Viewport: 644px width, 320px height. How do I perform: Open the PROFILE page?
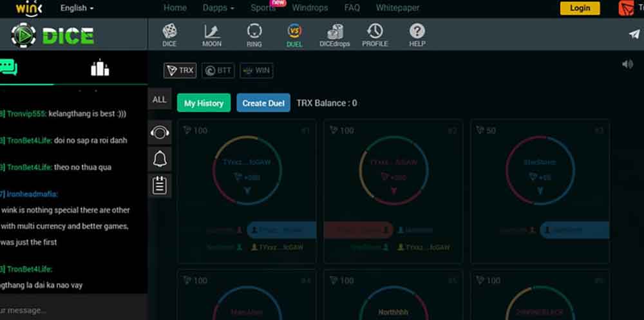click(375, 35)
